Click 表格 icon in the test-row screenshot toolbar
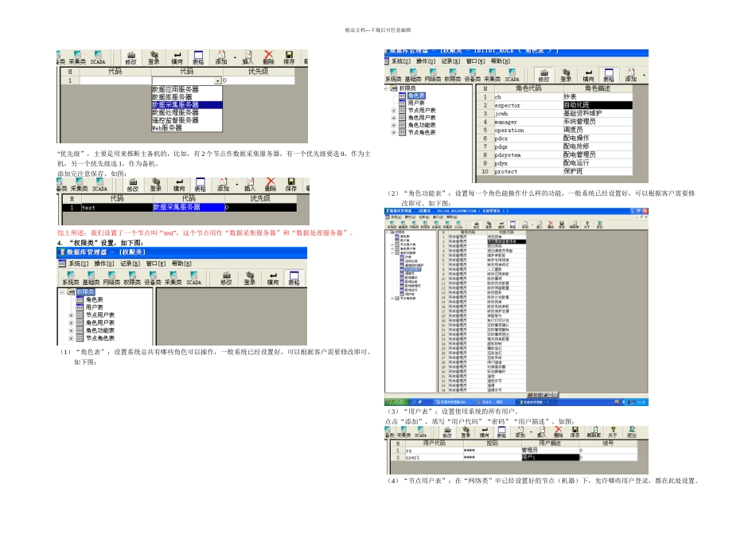 tap(200, 185)
